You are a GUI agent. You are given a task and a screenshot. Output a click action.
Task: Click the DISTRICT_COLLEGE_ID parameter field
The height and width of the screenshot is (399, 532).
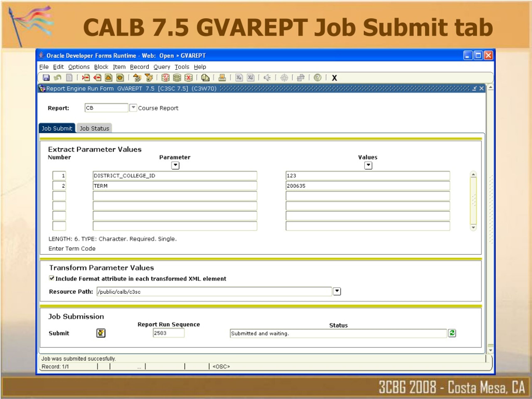(x=175, y=176)
